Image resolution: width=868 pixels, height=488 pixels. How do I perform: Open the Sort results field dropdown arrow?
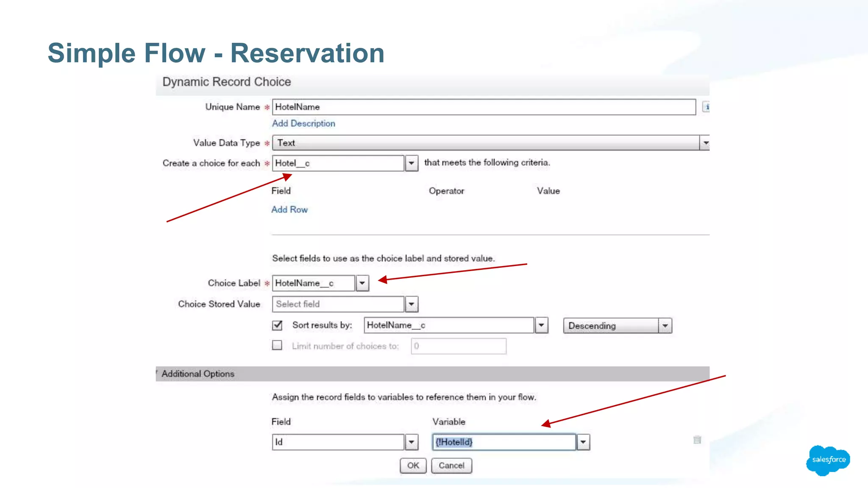542,325
